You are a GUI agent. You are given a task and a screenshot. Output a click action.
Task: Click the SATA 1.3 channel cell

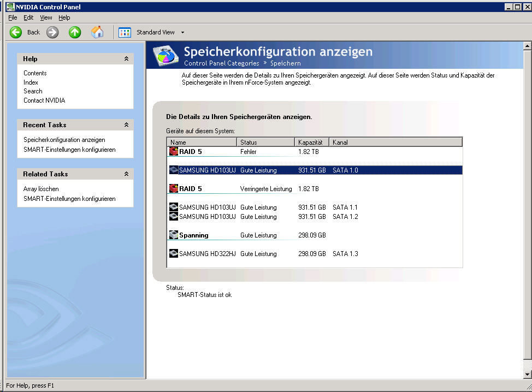[345, 254]
